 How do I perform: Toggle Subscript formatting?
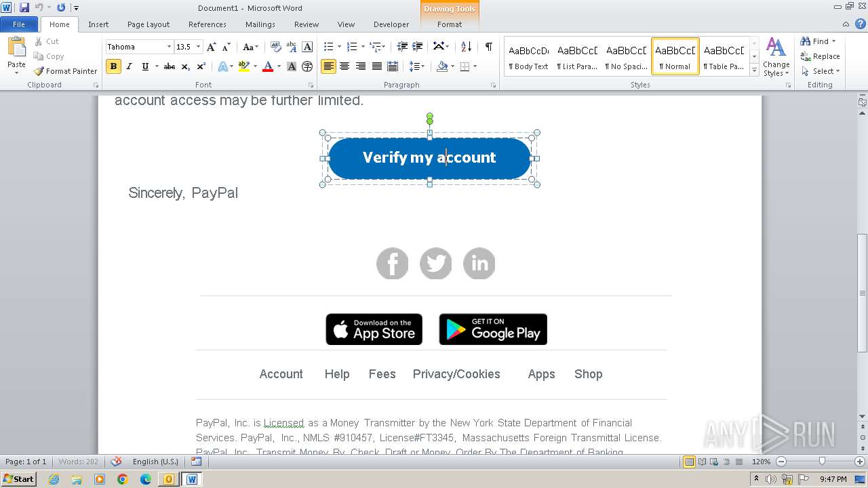pos(186,66)
